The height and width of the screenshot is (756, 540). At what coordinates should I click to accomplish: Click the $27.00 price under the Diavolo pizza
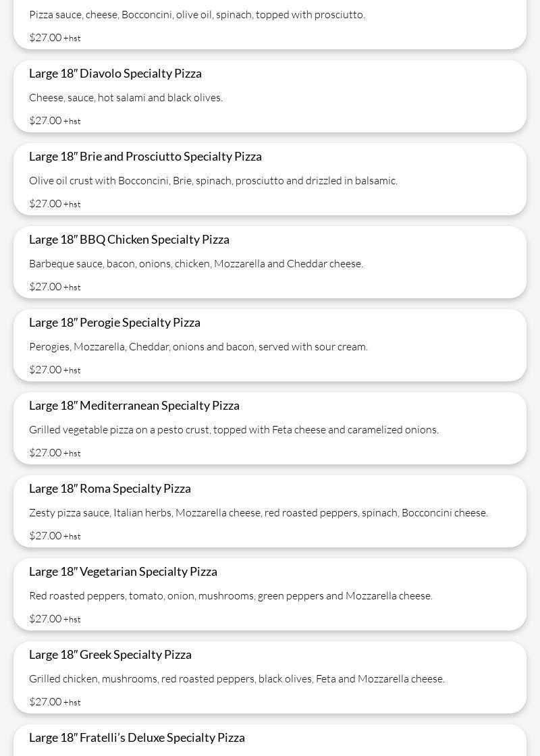(x=45, y=120)
